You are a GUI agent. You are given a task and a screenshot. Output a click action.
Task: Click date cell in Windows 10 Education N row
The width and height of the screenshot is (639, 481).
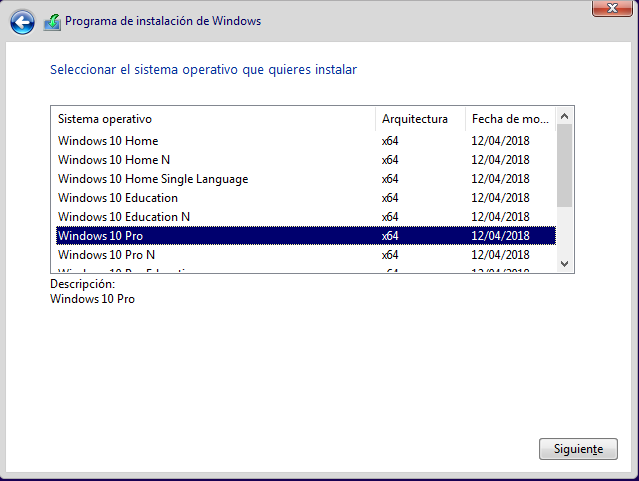pyautogui.click(x=500, y=217)
